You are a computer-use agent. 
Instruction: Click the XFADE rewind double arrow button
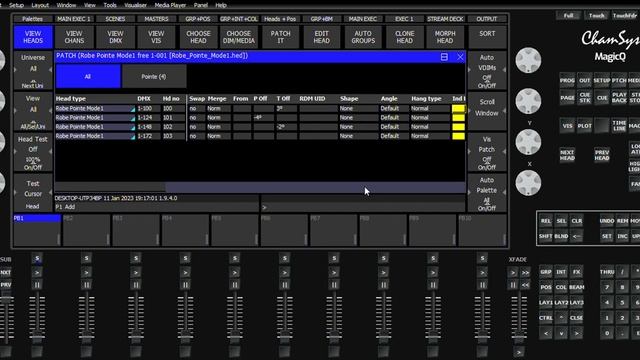(525, 285)
